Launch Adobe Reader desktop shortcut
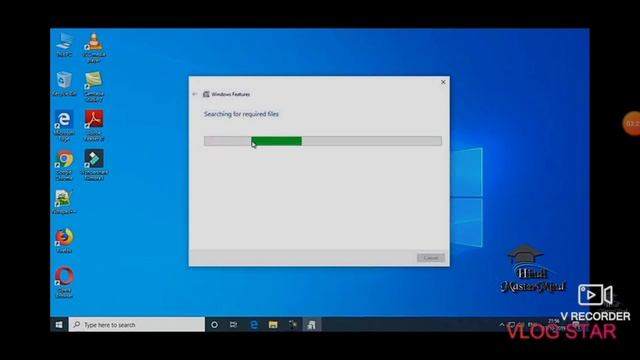The height and width of the screenshot is (360, 640). 94,126
